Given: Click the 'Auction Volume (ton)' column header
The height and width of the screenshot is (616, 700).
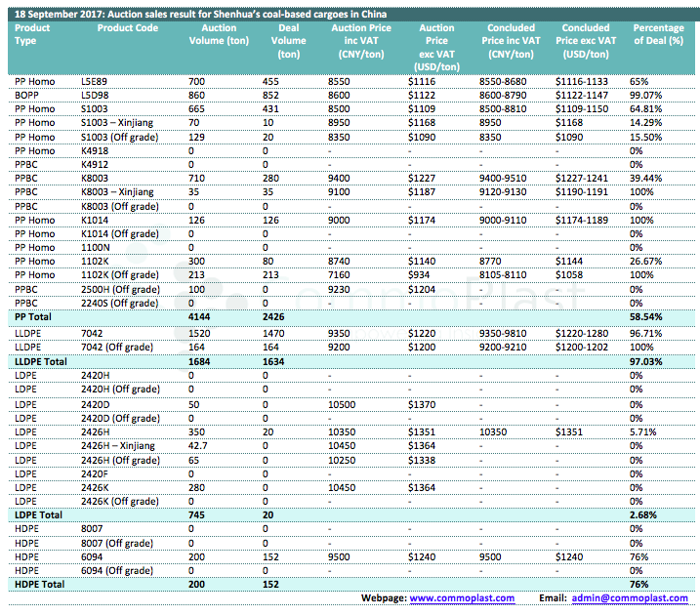Looking at the screenshot, I should (x=219, y=34).
